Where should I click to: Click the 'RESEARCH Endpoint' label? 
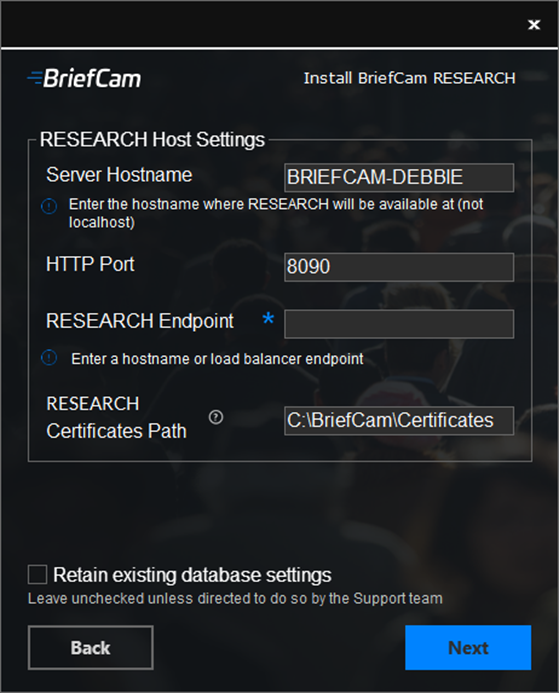[140, 321]
